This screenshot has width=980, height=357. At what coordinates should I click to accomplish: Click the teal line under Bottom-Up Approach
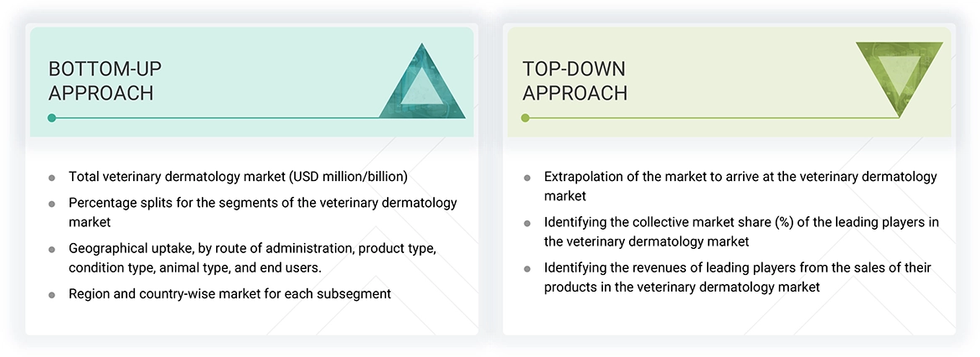tap(251, 118)
